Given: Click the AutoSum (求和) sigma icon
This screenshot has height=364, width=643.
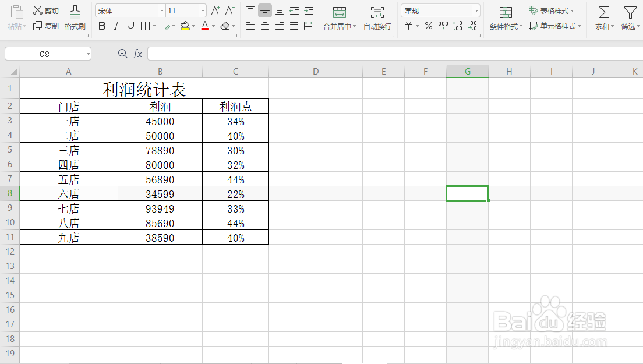Looking at the screenshot, I should tap(604, 13).
